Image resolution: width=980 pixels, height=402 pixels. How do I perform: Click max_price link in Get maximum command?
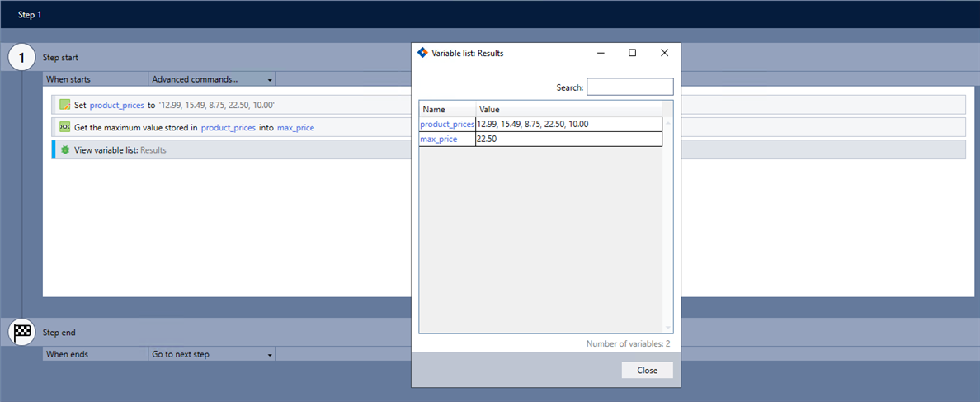click(295, 128)
